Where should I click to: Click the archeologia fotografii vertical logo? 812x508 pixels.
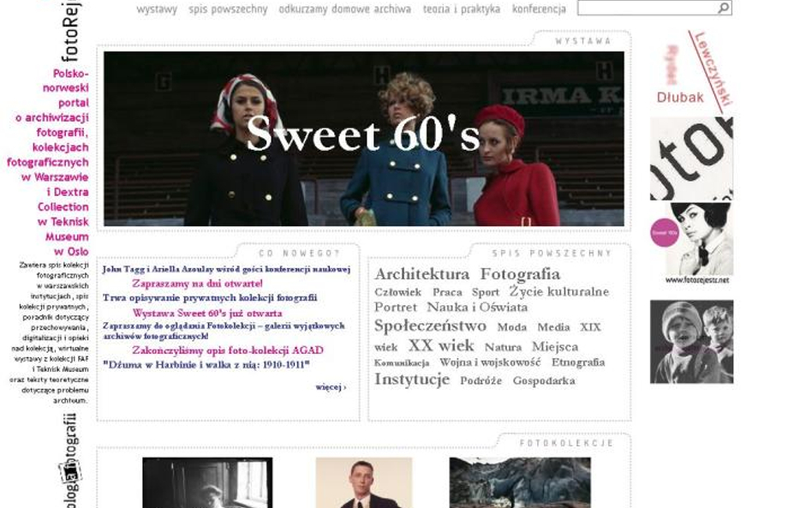click(70, 460)
